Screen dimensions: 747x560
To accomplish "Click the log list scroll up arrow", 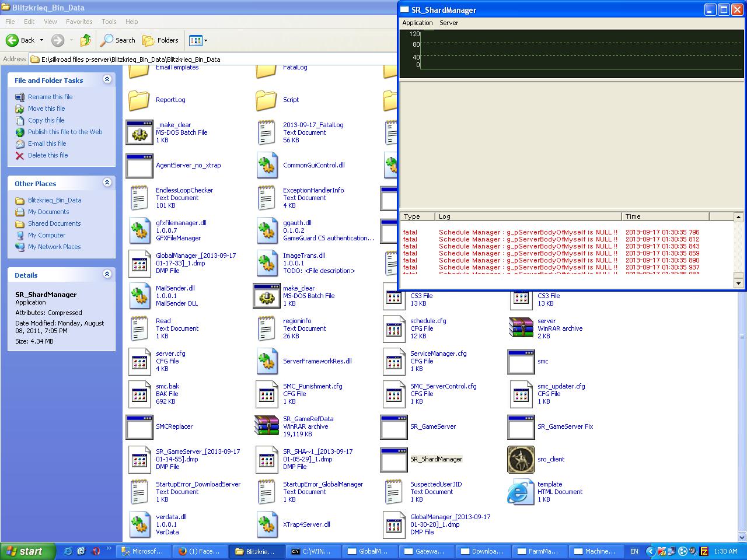I will tap(738, 217).
